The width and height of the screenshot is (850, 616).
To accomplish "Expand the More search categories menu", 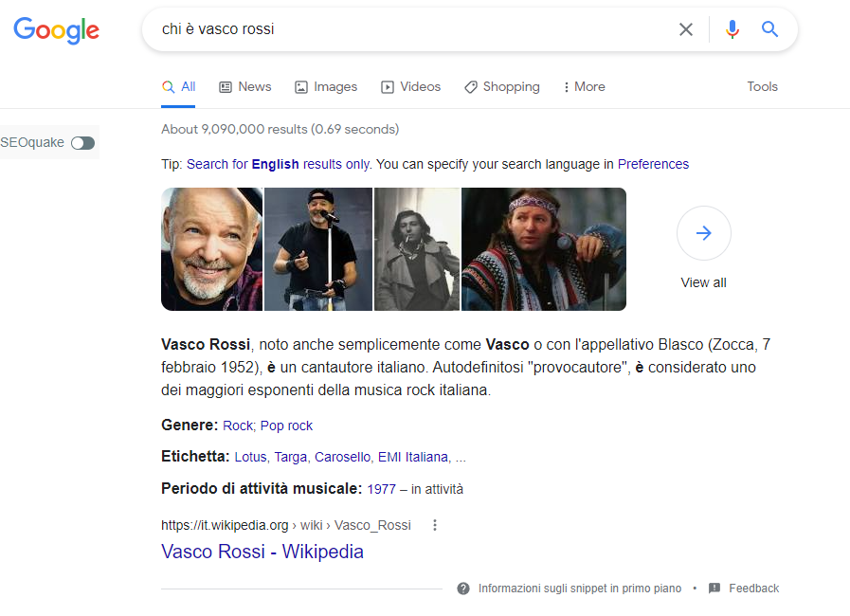I will (x=584, y=87).
